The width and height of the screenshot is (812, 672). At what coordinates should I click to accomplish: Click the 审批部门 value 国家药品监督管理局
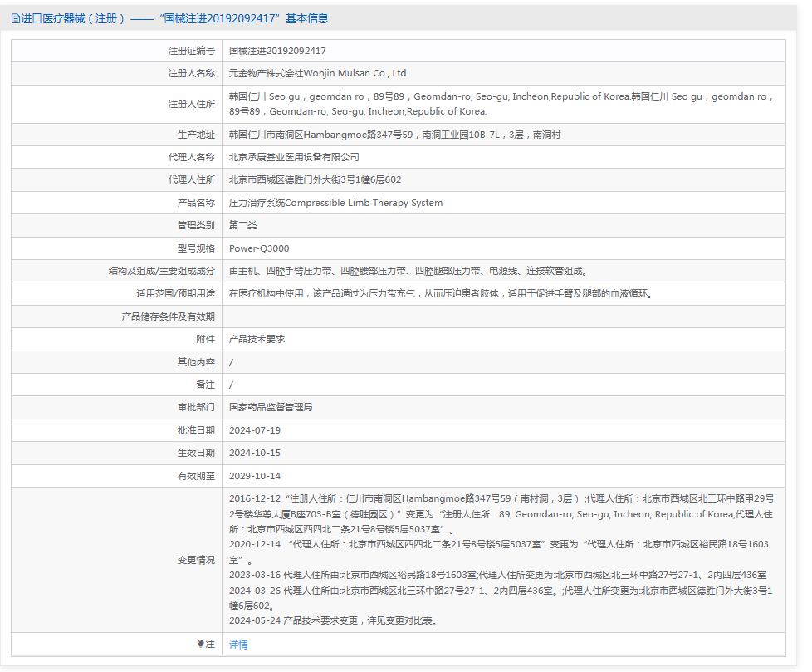click(282, 407)
